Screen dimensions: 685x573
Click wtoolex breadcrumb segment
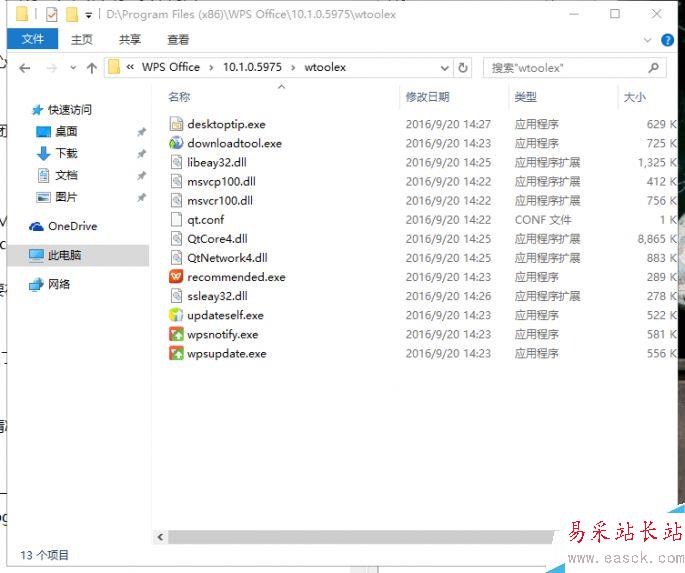325,67
